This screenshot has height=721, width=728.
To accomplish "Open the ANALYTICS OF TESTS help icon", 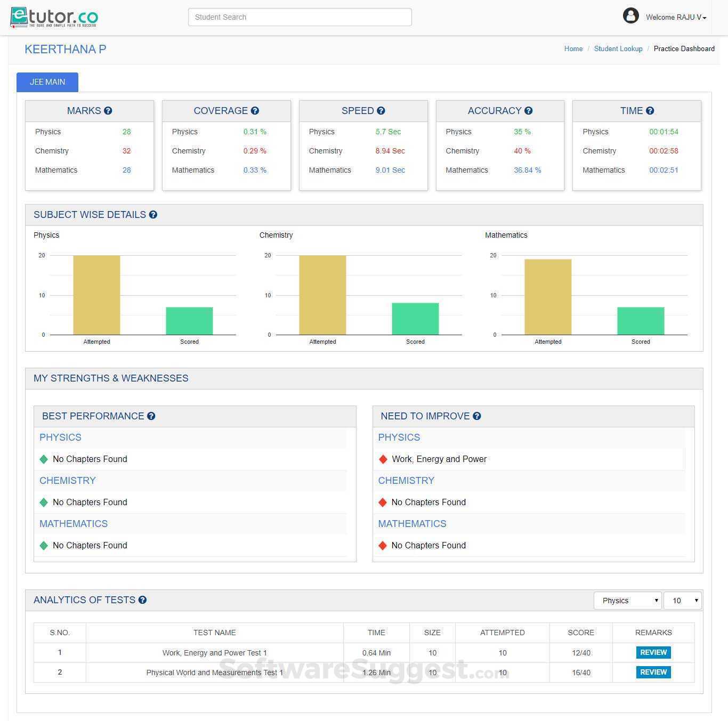I will pos(142,600).
